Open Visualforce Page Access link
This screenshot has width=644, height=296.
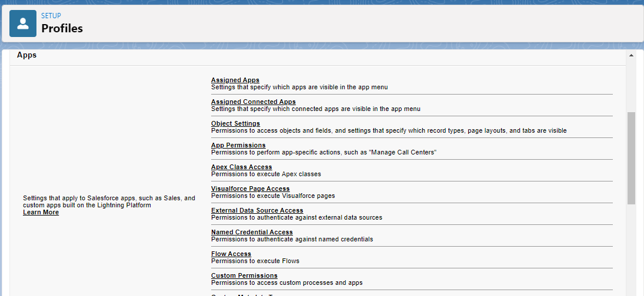[x=251, y=189]
